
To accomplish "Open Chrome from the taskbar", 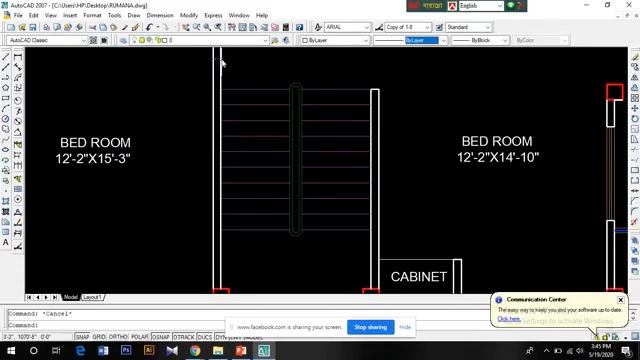I will pyautogui.click(x=195, y=350).
